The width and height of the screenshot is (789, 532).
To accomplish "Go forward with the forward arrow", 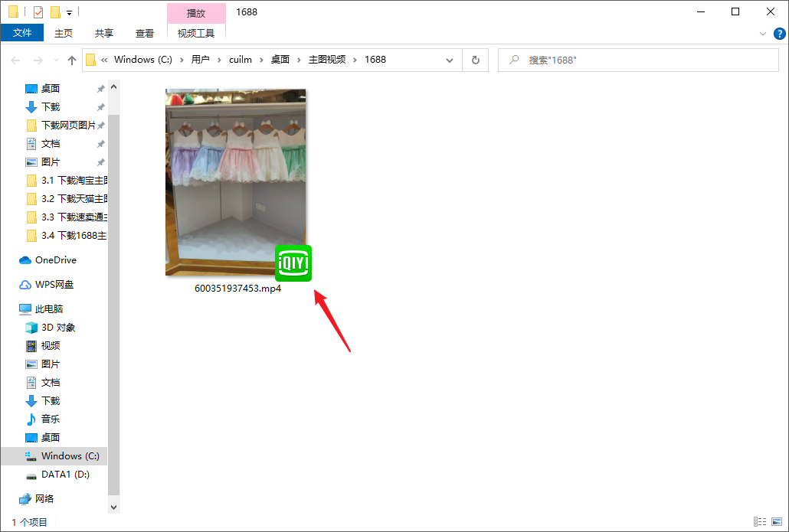I will [38, 60].
